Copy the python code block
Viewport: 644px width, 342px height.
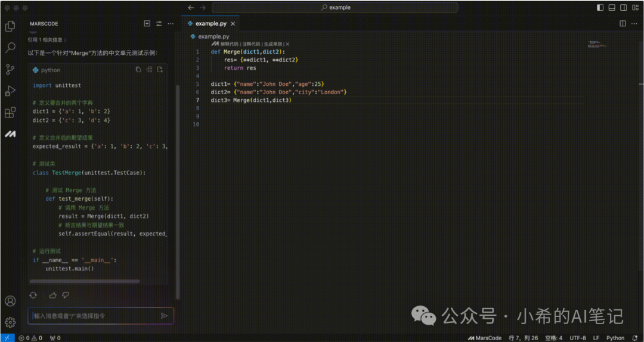138,70
